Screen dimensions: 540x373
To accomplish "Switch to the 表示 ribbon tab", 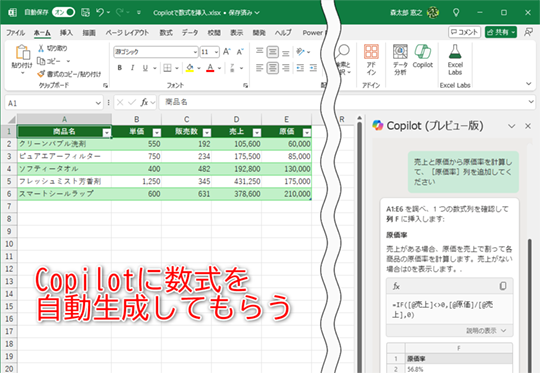I will 237,33.
